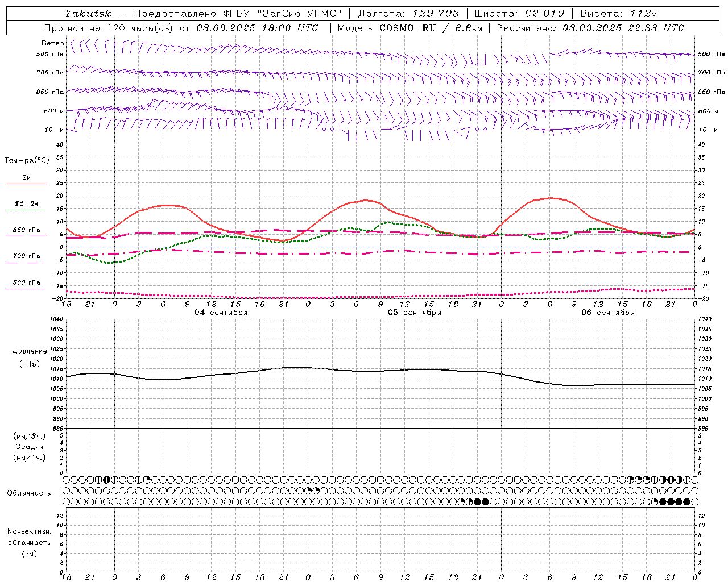The height and width of the screenshot is (582, 728).
Task: Click the Широта: 62.019 value
Action: tap(519, 14)
